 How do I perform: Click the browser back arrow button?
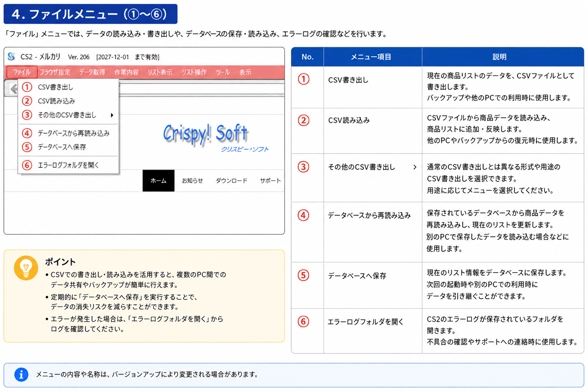13,89
